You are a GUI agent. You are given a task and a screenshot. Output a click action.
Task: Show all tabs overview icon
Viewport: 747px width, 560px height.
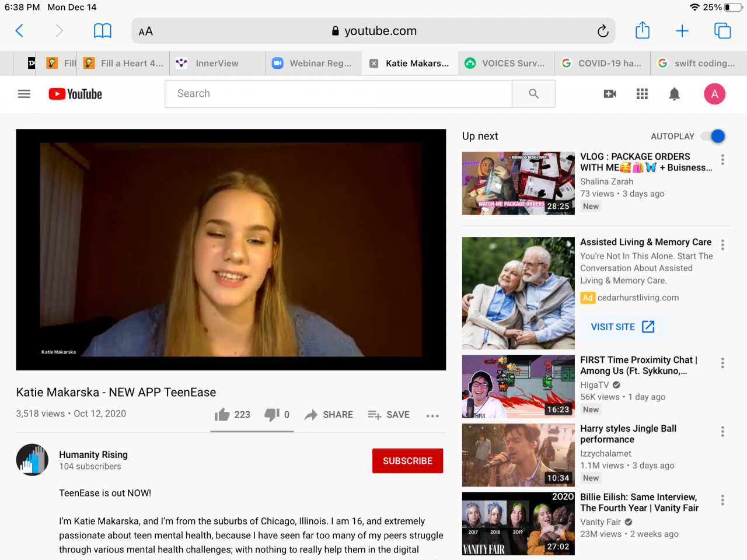722,31
